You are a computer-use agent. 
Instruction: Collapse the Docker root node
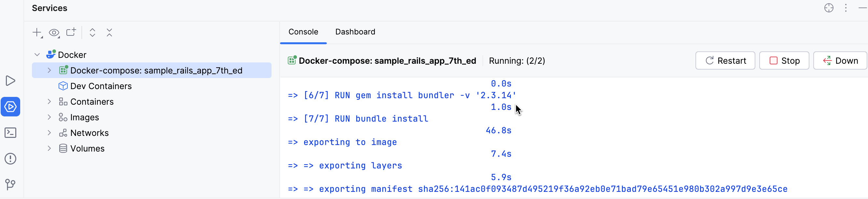click(37, 55)
